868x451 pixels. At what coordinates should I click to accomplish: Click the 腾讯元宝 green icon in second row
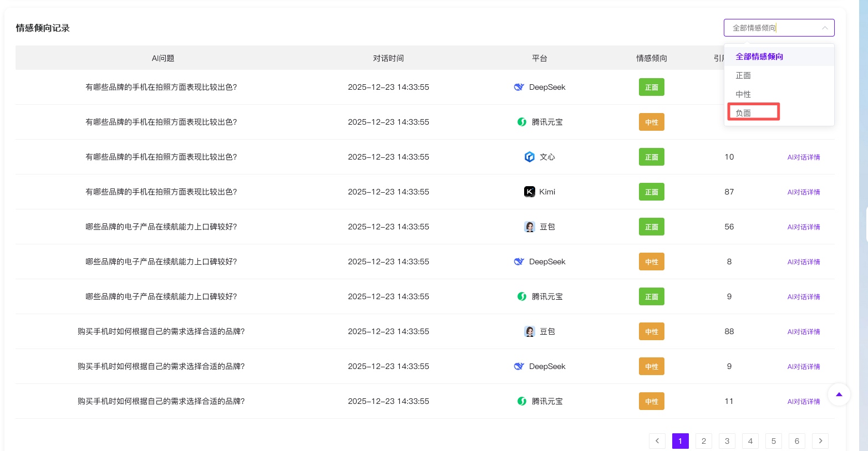(x=522, y=122)
